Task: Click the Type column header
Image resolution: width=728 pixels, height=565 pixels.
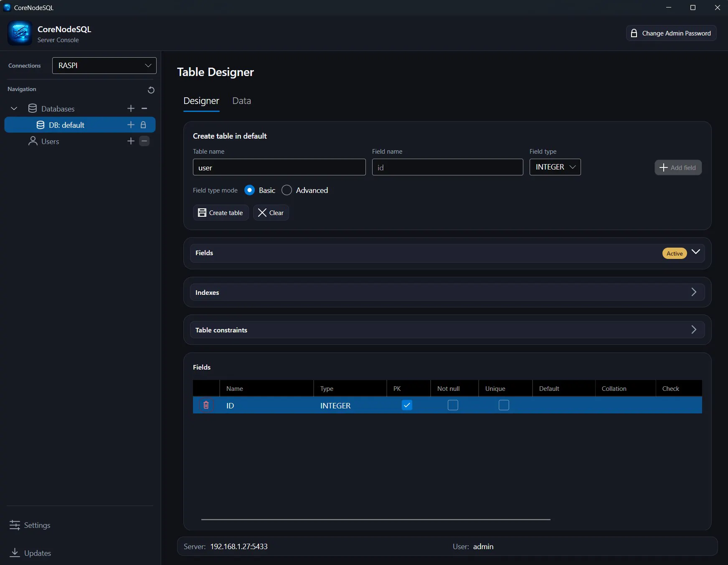Action: tap(350, 388)
